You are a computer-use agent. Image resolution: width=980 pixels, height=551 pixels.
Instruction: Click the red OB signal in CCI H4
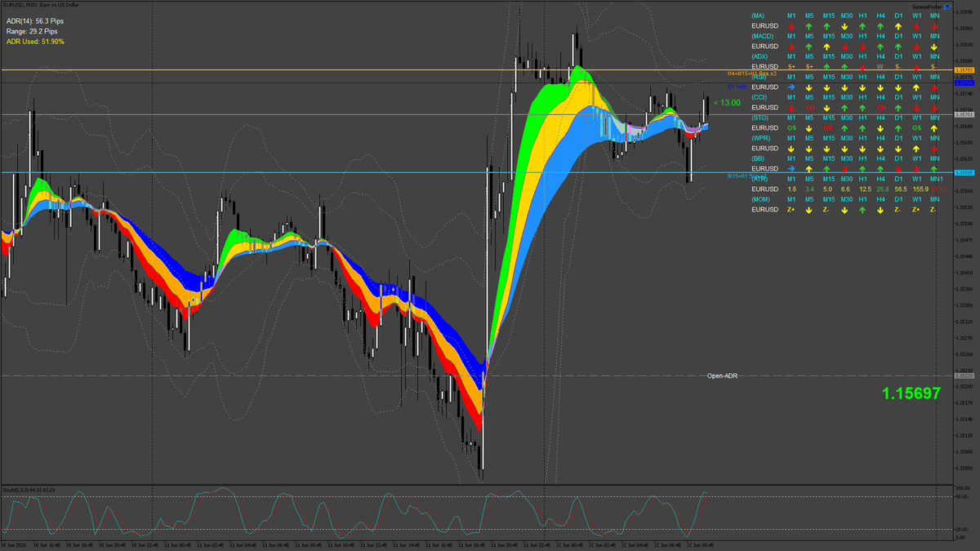pyautogui.click(x=881, y=108)
